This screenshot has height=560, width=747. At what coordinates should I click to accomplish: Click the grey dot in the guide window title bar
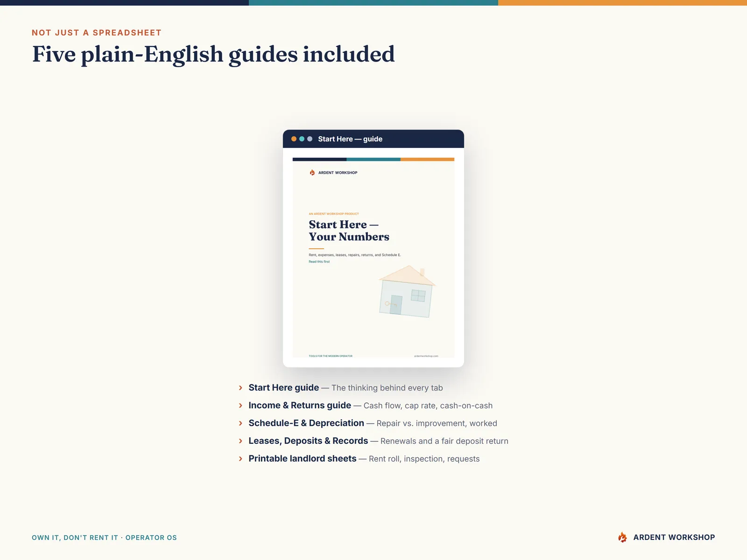(310, 139)
